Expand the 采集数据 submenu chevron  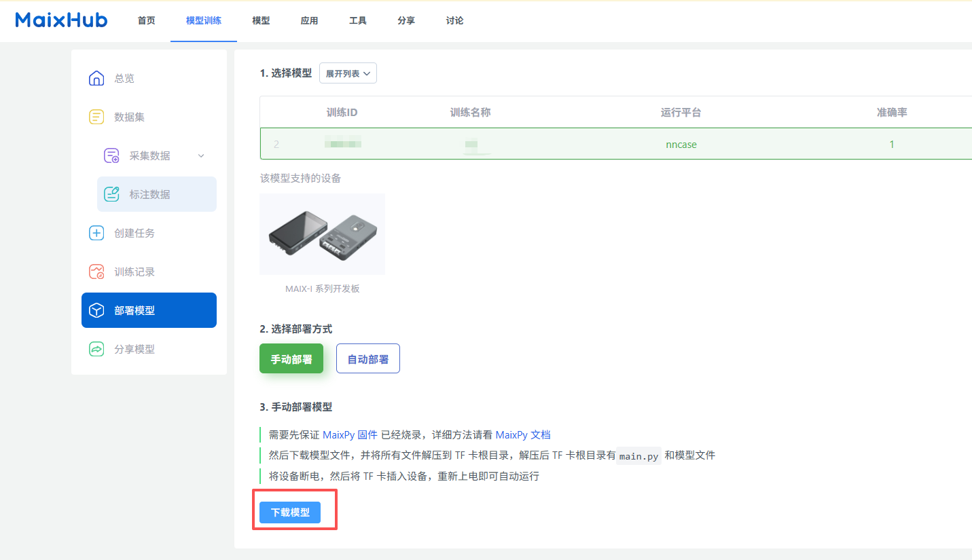pos(201,156)
